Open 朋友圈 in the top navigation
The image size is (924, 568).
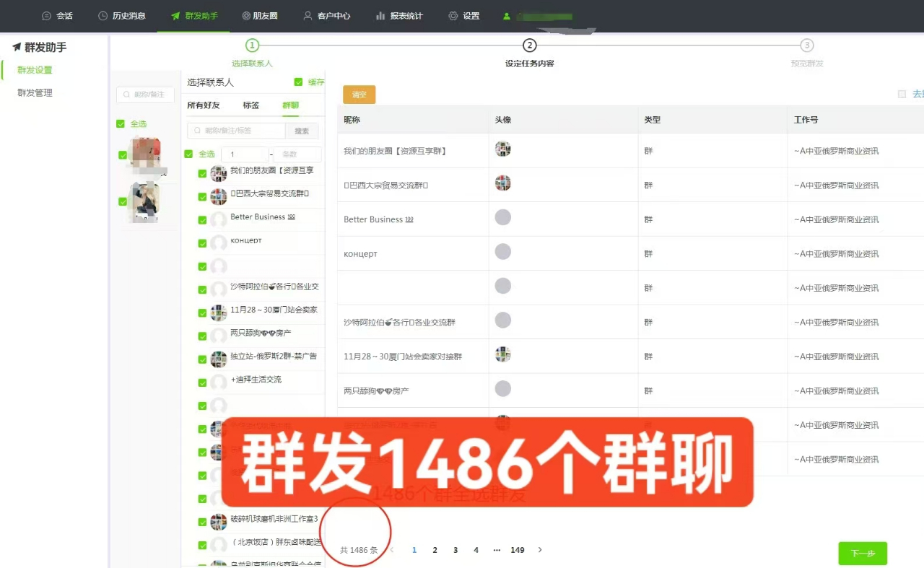click(x=260, y=16)
